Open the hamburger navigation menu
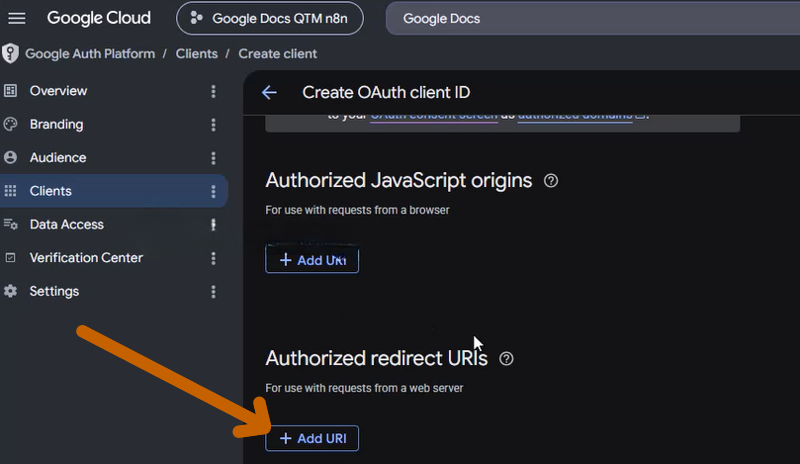This screenshot has width=800, height=464. [17, 19]
